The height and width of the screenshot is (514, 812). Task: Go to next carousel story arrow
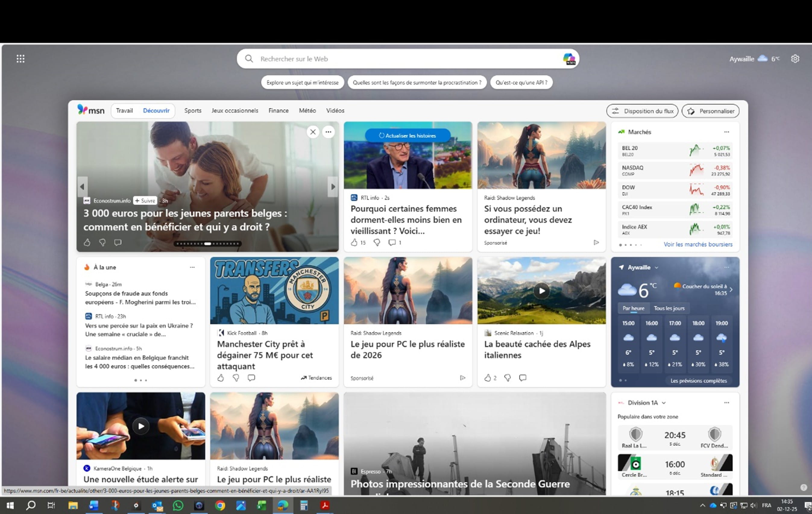[x=333, y=187]
